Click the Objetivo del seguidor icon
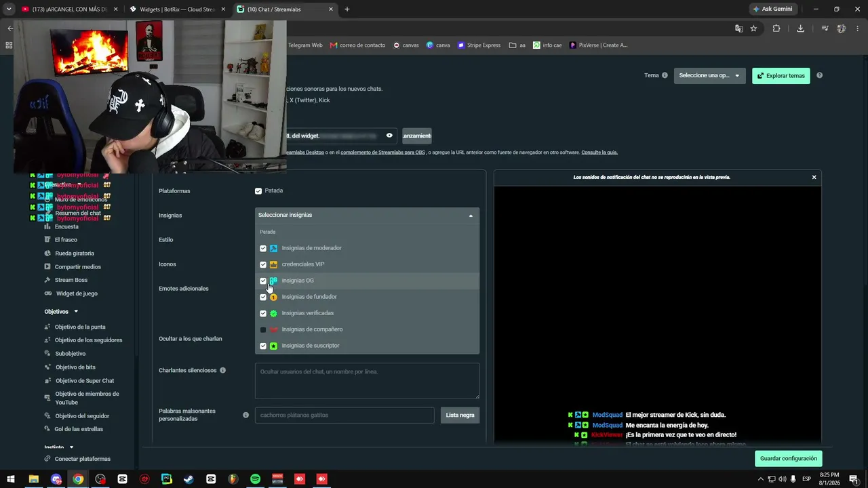Viewport: 868px width, 488px height. tap(47, 416)
